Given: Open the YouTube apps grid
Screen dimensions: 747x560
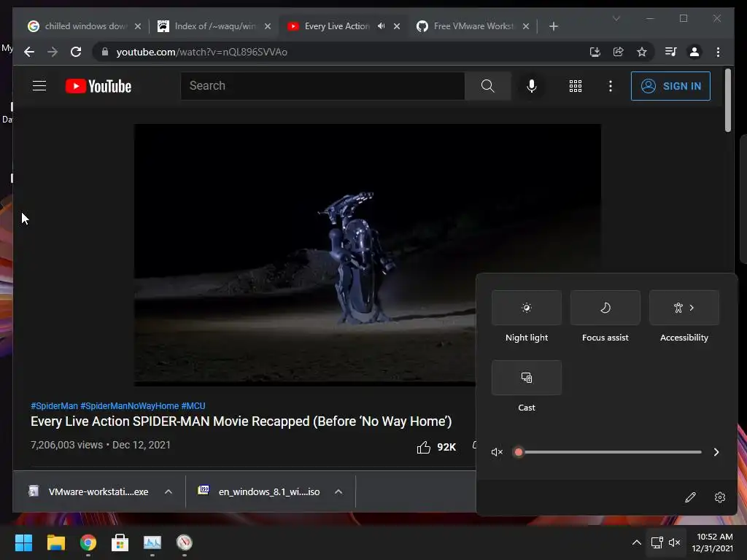Looking at the screenshot, I should pos(576,86).
